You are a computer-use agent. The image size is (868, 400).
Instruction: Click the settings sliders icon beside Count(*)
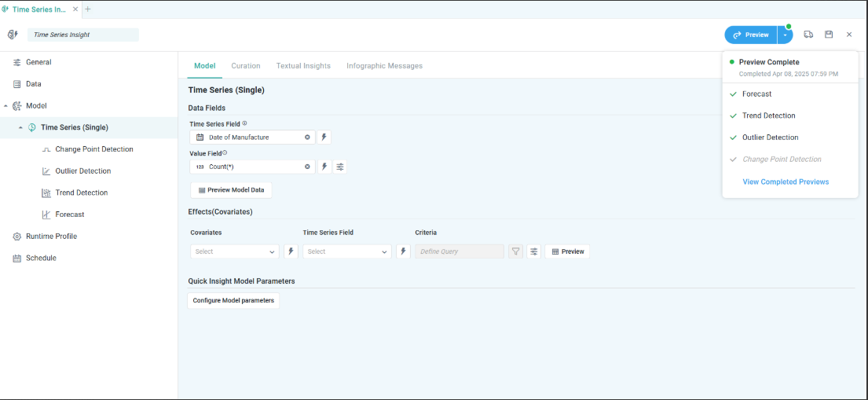[340, 167]
